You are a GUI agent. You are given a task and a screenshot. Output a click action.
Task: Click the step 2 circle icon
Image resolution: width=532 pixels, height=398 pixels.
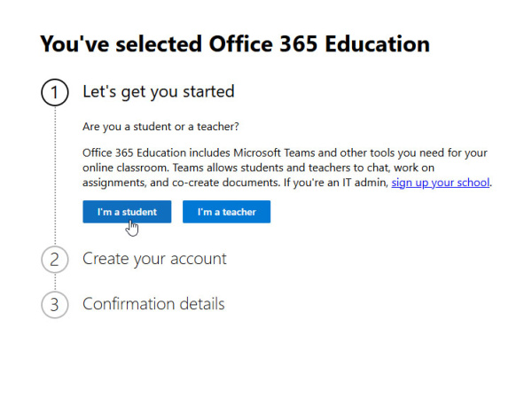pos(54,260)
